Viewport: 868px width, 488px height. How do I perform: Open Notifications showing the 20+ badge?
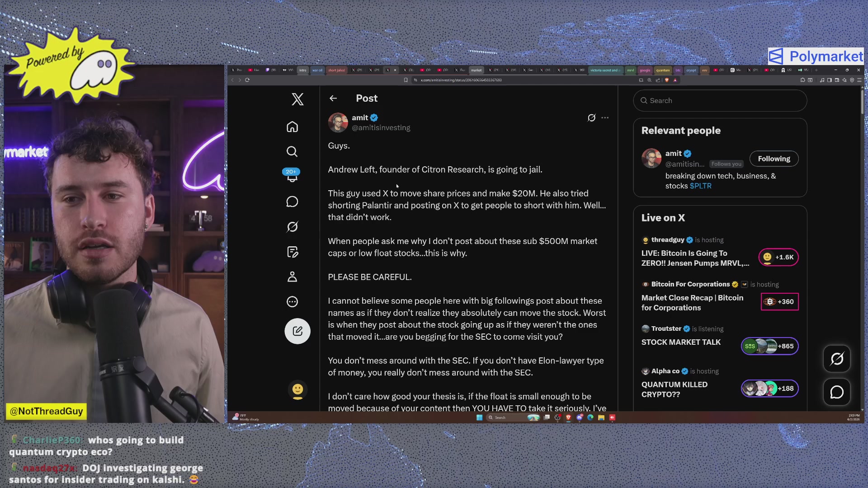[x=292, y=176]
